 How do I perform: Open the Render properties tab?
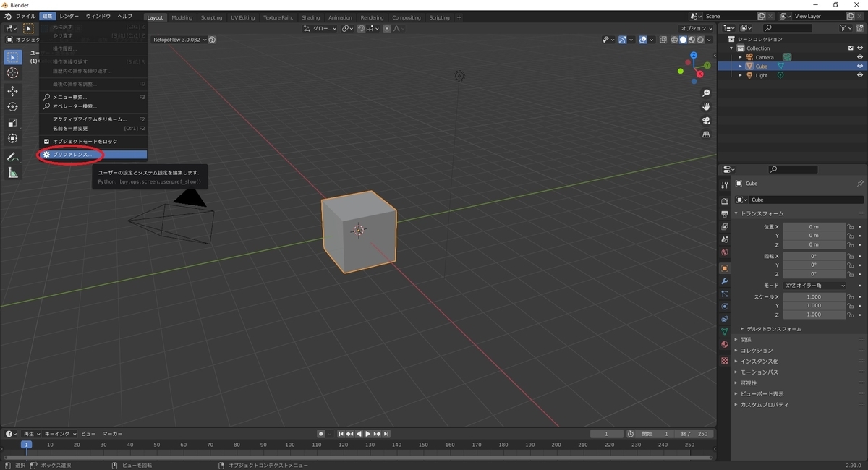click(x=724, y=201)
